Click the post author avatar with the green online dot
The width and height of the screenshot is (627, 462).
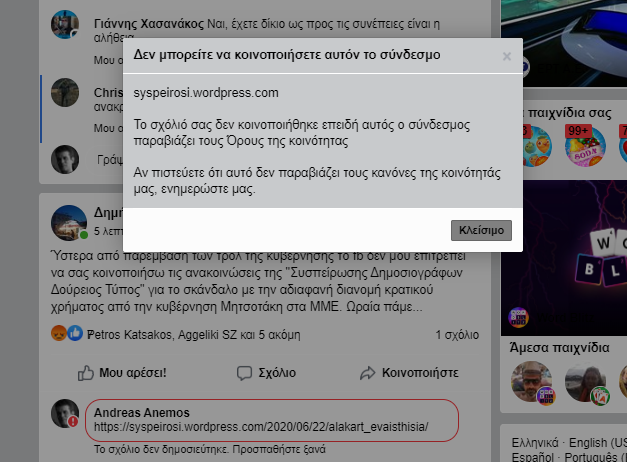[x=69, y=223]
